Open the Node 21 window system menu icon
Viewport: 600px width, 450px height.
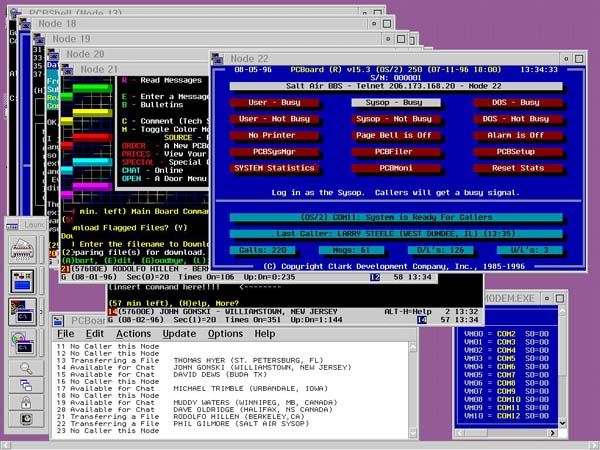point(67,70)
